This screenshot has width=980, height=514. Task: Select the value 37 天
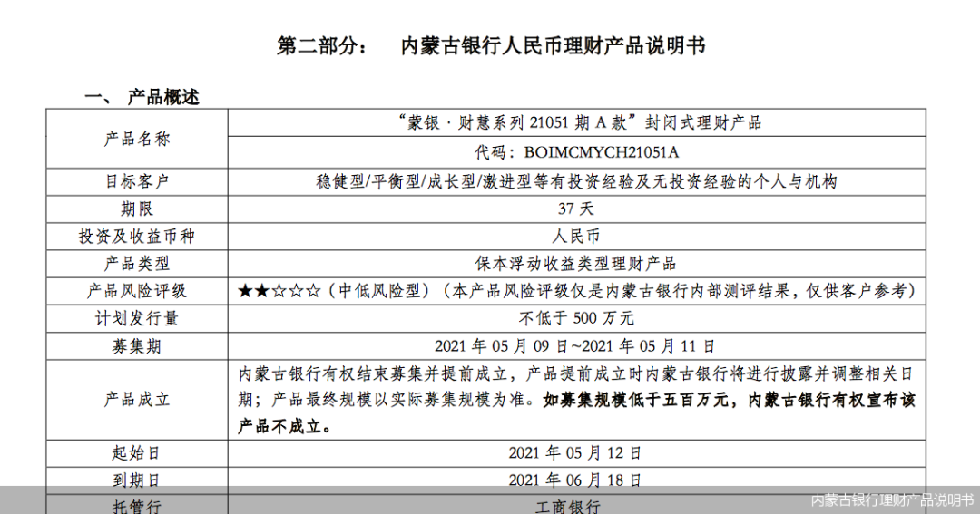point(575,209)
